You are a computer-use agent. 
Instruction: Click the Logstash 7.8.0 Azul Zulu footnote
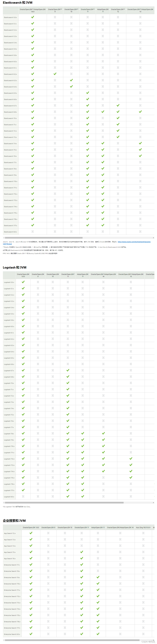(x=17, y=507)
